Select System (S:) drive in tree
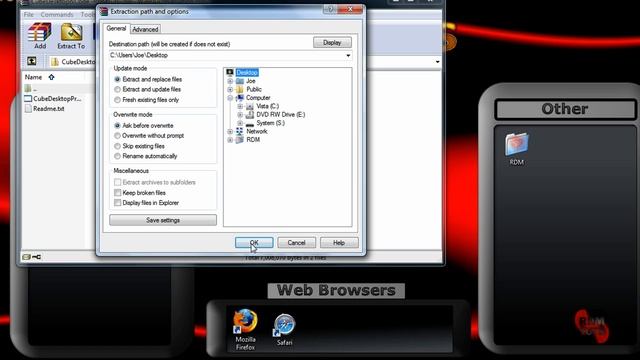This screenshot has width=640, height=360. (270, 123)
